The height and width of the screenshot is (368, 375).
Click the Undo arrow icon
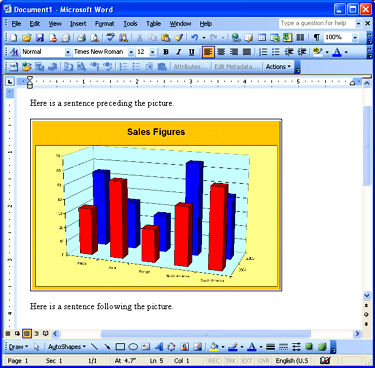(195, 38)
